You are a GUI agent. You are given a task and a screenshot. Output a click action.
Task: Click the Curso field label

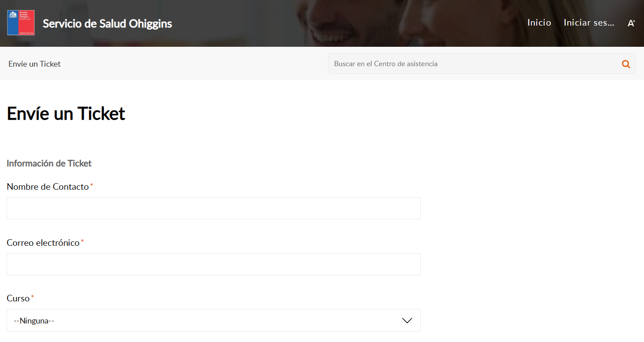pos(18,298)
